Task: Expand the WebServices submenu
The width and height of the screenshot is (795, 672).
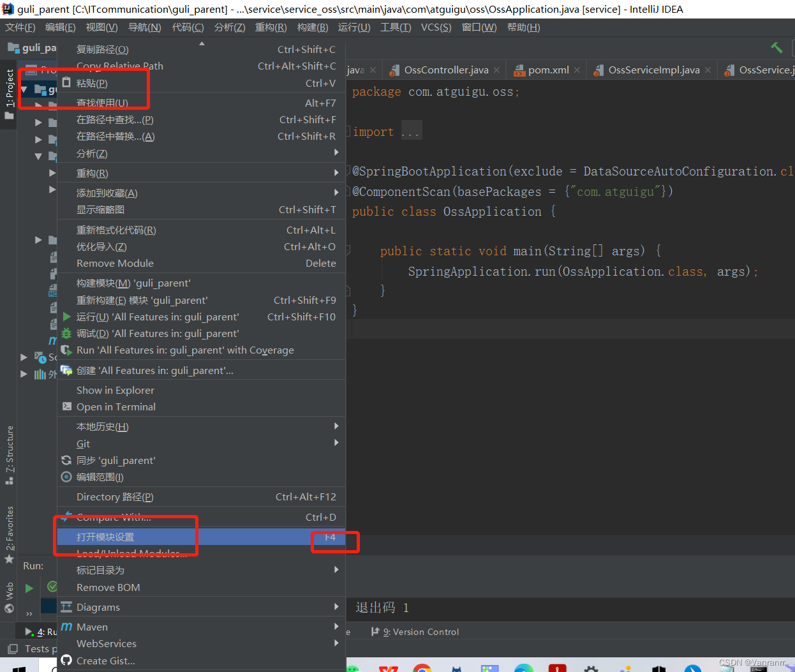Action: 201,643
